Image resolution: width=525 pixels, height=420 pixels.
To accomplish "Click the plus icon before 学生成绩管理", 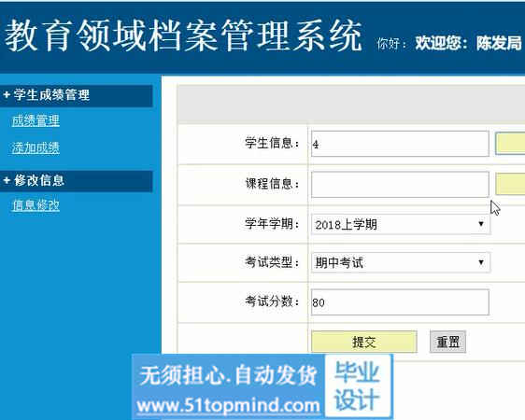I will pos(7,95).
